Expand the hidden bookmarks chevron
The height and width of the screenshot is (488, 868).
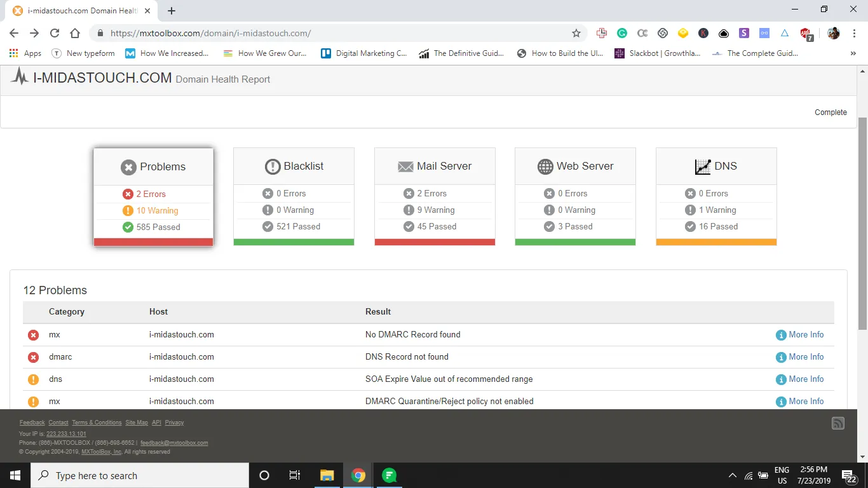[853, 53]
